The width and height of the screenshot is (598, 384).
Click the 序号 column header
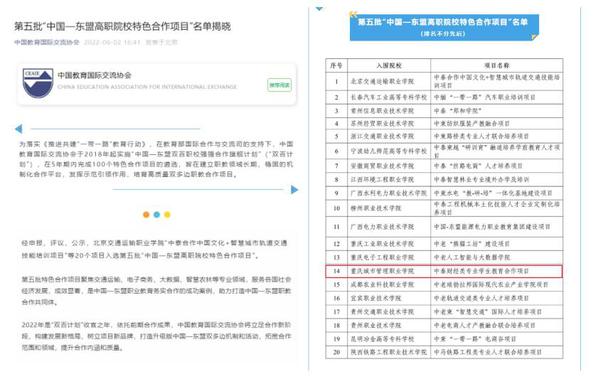(336, 65)
